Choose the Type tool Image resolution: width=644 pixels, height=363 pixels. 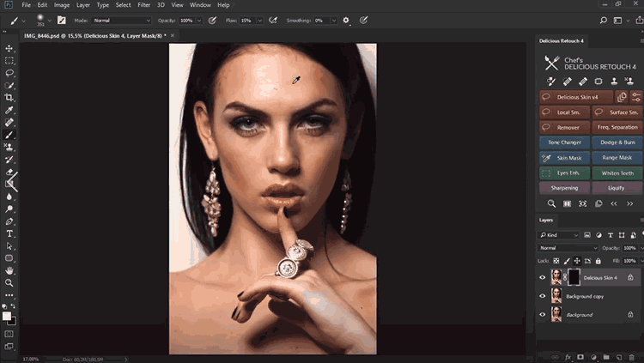point(9,233)
